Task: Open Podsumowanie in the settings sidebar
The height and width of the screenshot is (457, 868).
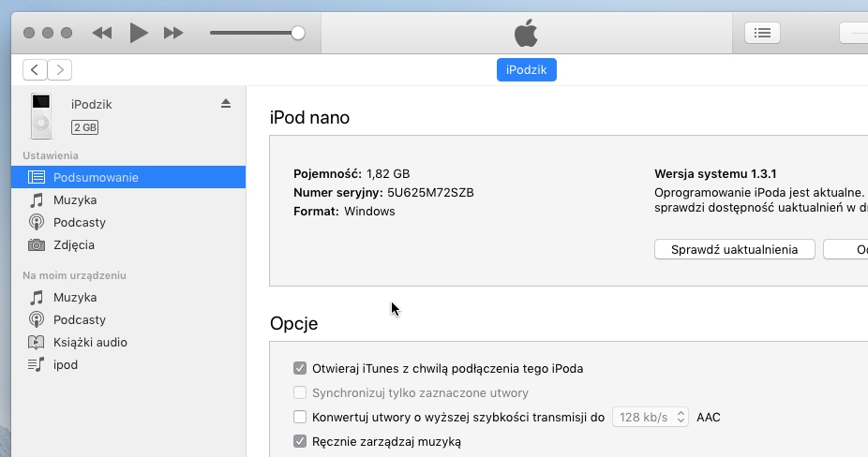Action: 128,177
